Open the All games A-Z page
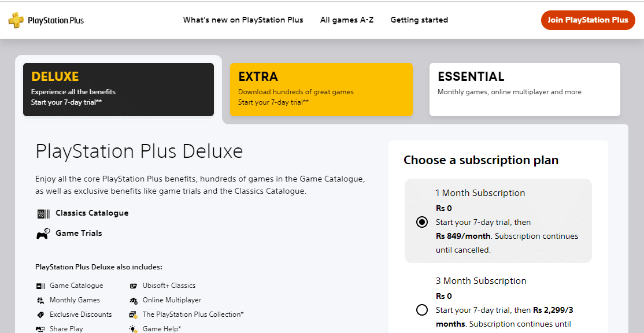The width and height of the screenshot is (644, 333). pyautogui.click(x=346, y=20)
